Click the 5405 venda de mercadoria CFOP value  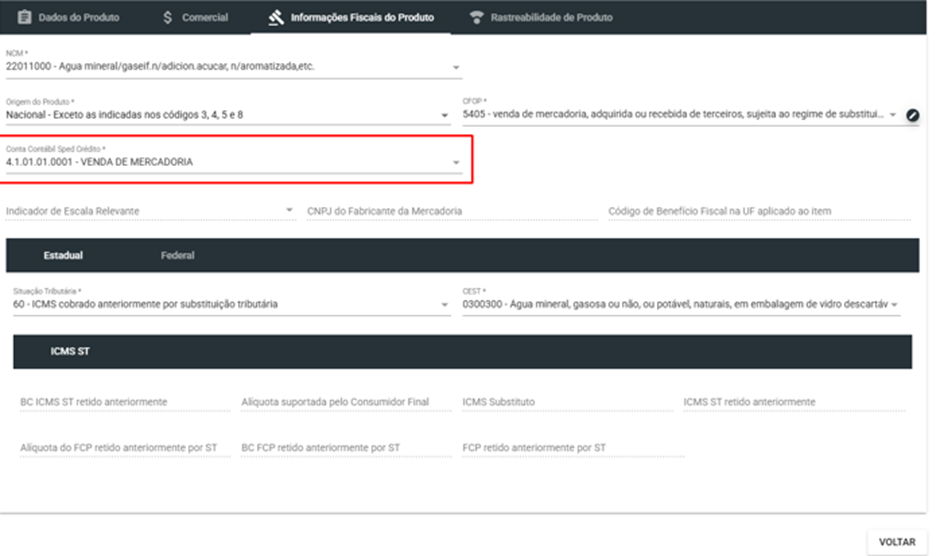(673, 114)
